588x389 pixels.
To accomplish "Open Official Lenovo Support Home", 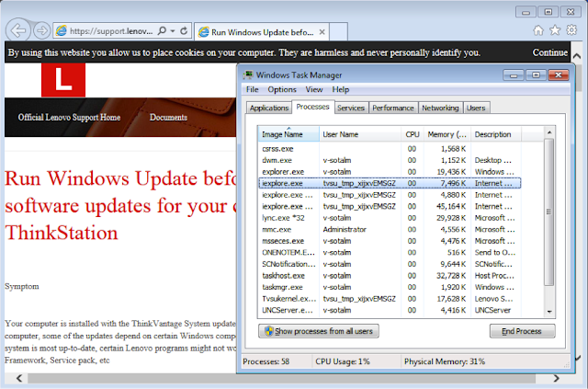I will (x=69, y=118).
